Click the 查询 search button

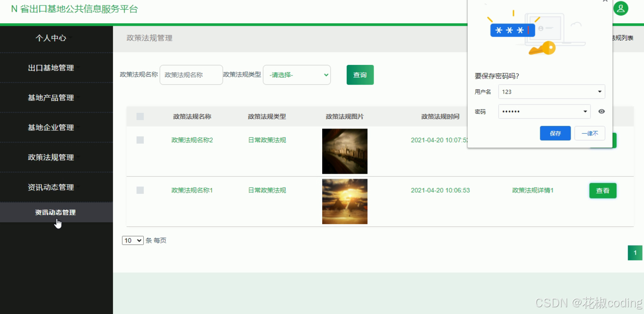point(360,75)
